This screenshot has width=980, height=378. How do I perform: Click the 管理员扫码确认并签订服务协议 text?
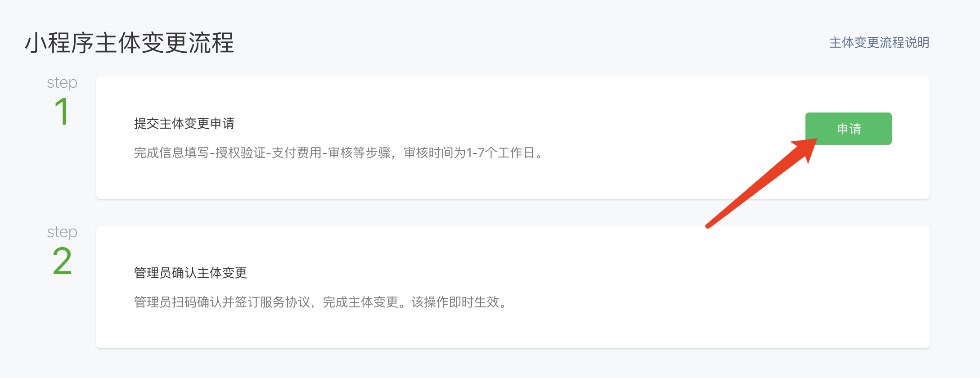pos(222,302)
